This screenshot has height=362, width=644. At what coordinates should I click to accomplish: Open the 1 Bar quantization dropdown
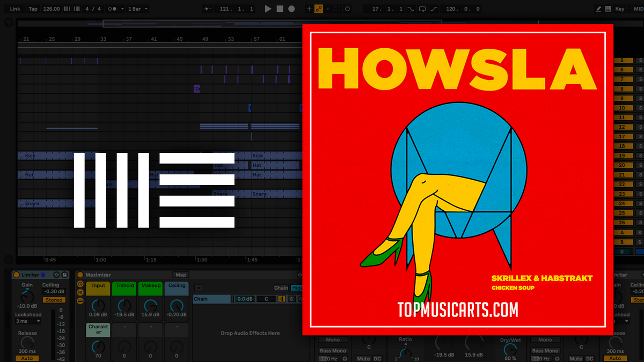tap(138, 9)
